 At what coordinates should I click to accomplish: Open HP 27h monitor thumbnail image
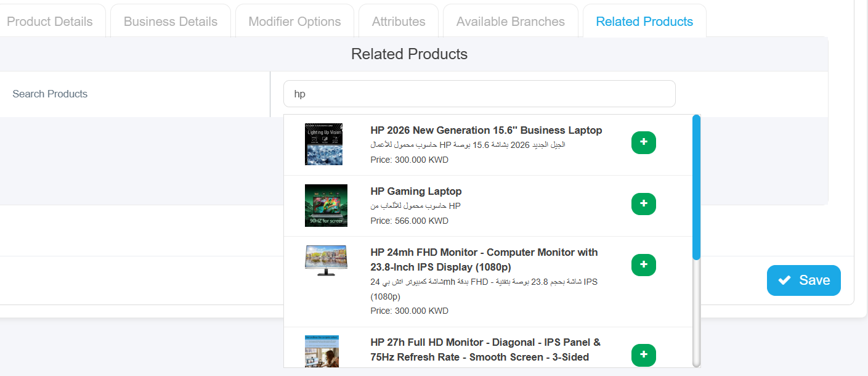point(322,351)
